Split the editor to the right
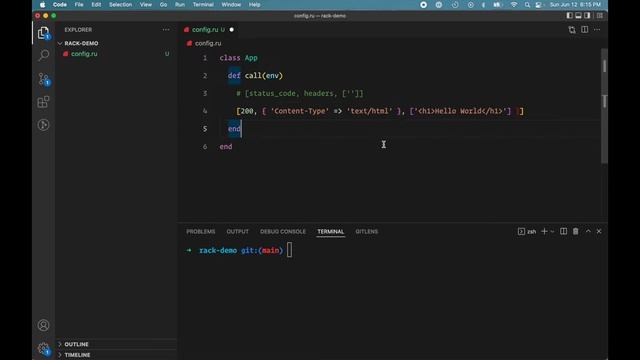Screen dimensions: 640x360 coord(584,29)
